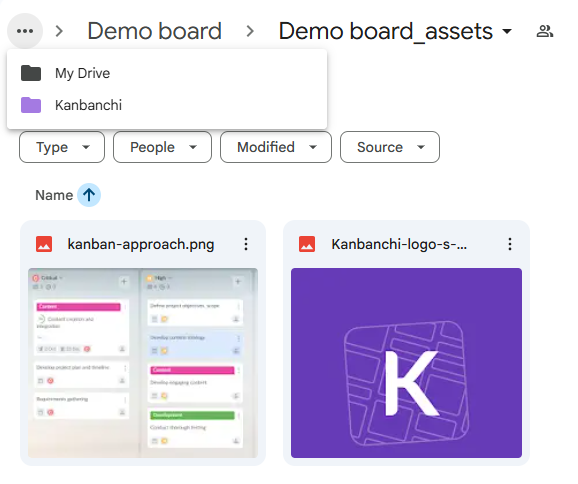Click the shared people icon
Viewport: 578px width, 484px height.
pyautogui.click(x=545, y=31)
